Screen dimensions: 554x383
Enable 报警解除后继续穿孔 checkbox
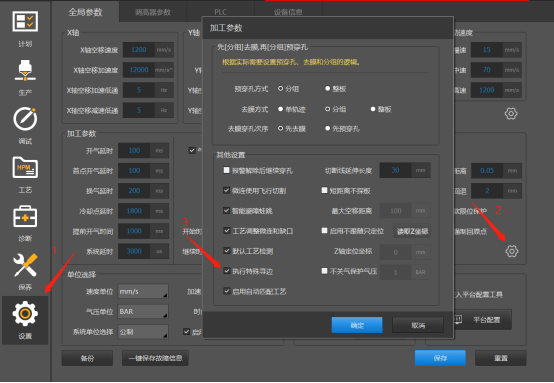(226, 170)
